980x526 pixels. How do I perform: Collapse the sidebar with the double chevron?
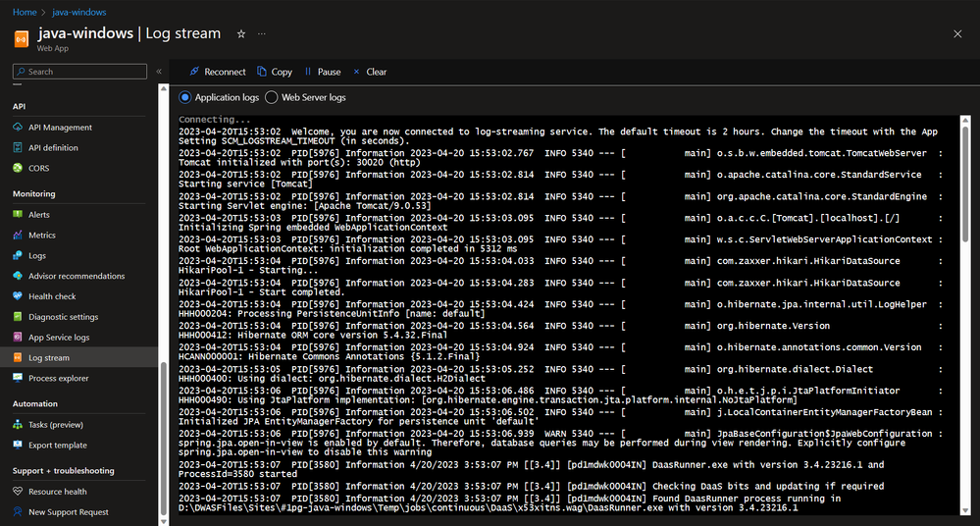point(159,72)
